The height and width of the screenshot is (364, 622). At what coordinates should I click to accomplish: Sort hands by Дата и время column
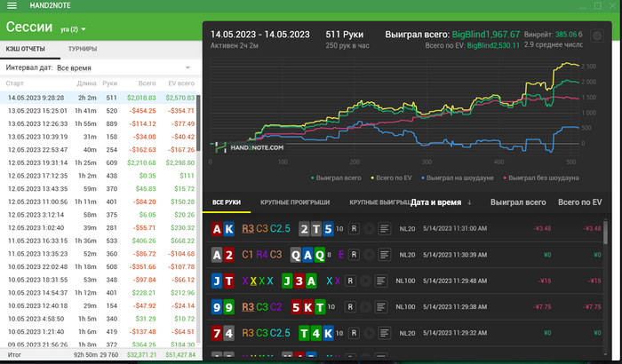click(435, 202)
